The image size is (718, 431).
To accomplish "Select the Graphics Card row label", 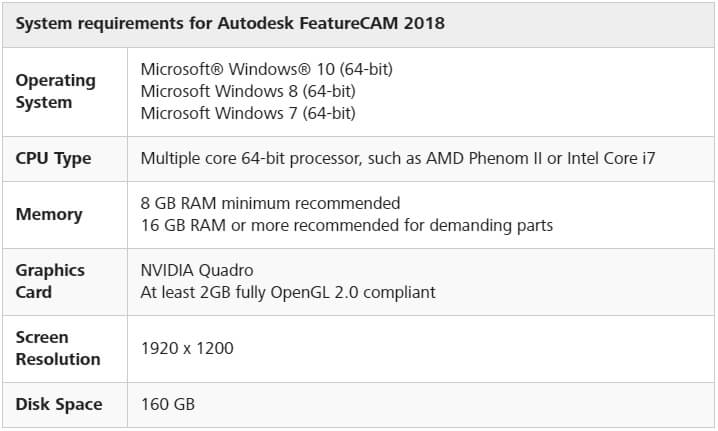I will [50, 281].
